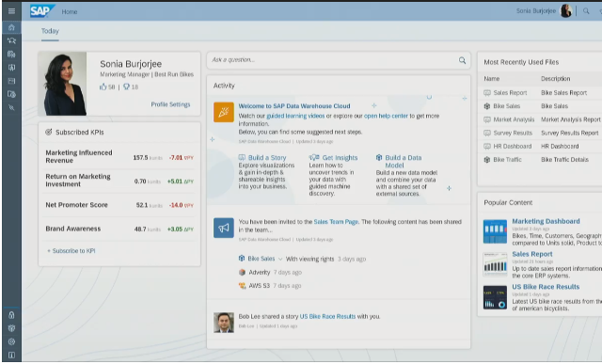Click the second sidebar icon below Home
Image resolution: width=602 pixels, height=364 pixels.
click(11, 54)
